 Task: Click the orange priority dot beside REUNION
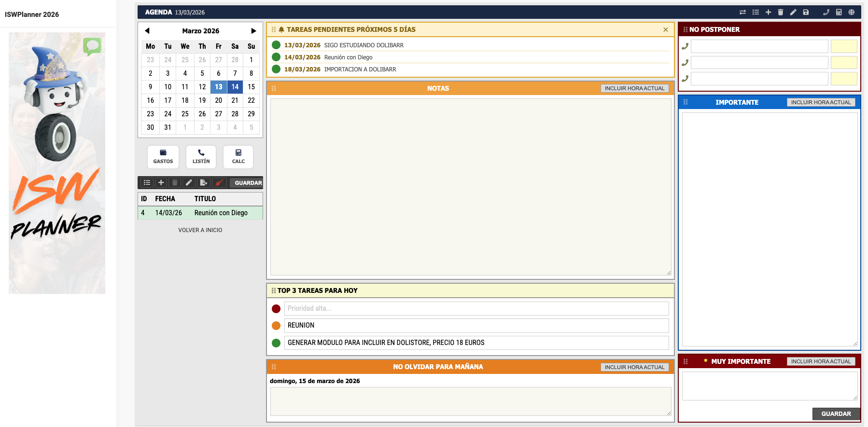click(x=276, y=326)
